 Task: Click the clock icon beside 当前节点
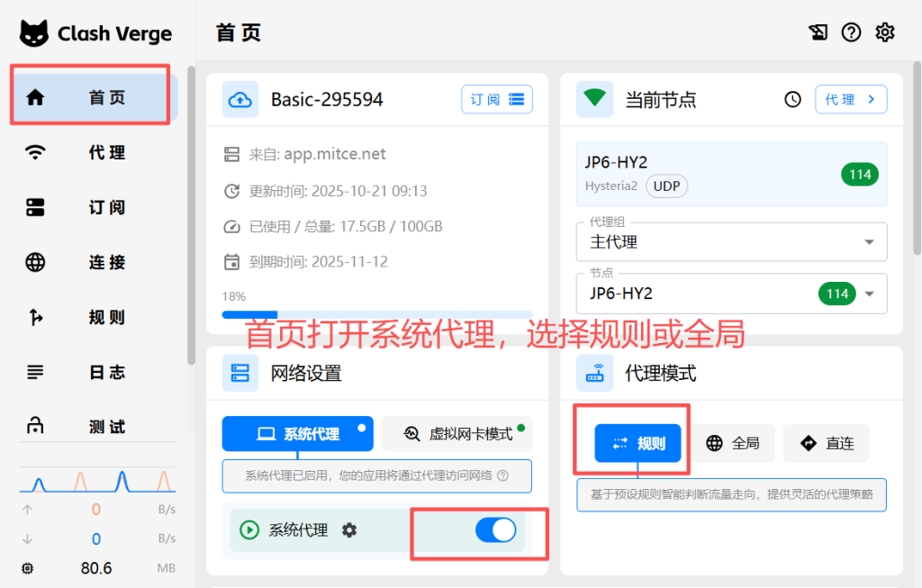[x=792, y=99]
